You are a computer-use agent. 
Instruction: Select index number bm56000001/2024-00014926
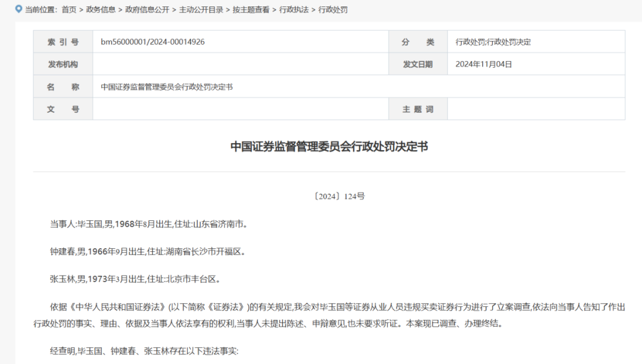pos(153,42)
